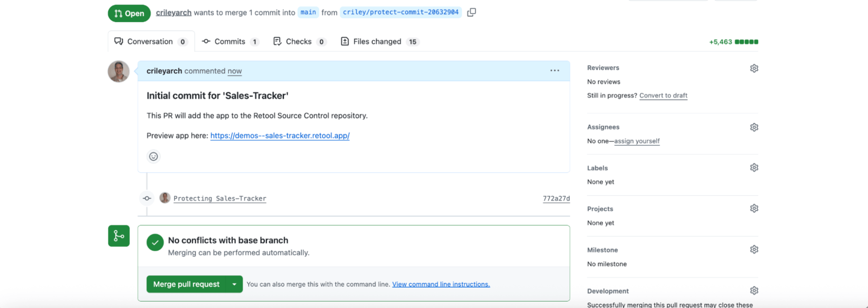Image resolution: width=868 pixels, height=308 pixels.
Task: Click the Merge pull request button
Action: click(187, 284)
